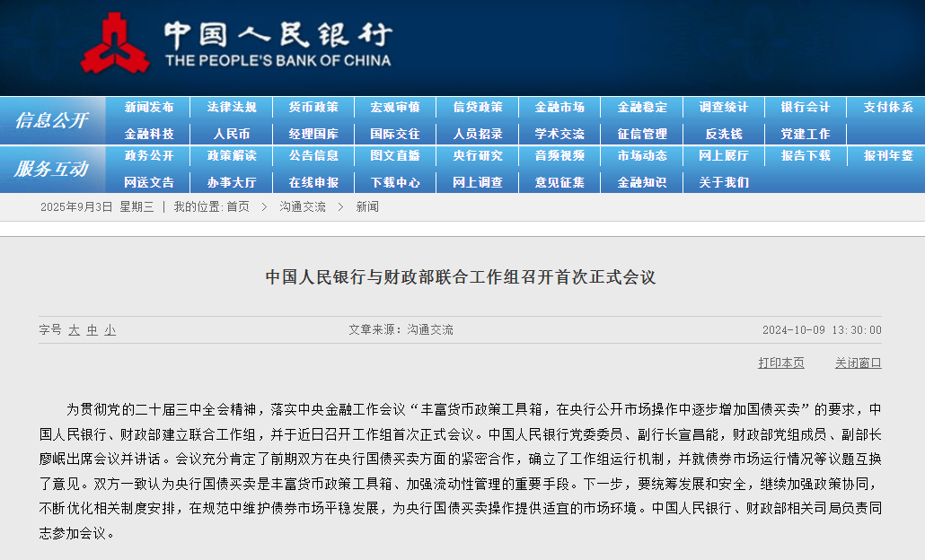Viewport: 925px width, 560px height.
Task: Visit 办事大厅 page
Action: [232, 183]
